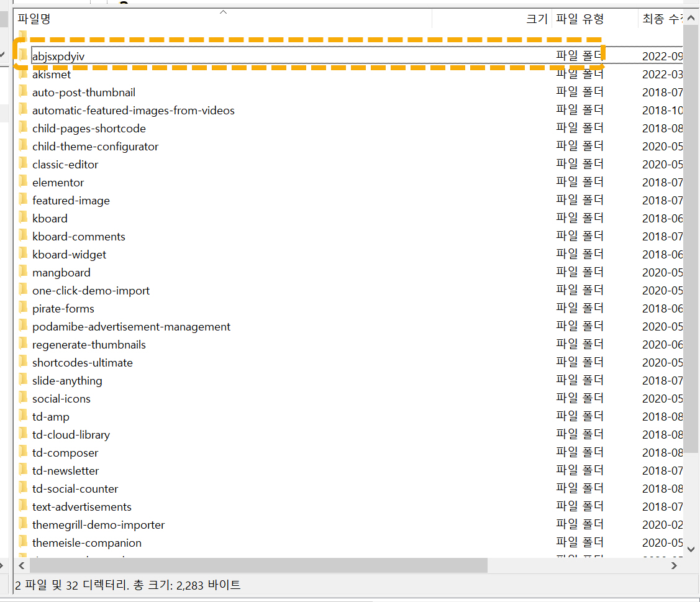Click the auto-post-thumbnail folder icon
The image size is (700, 602).
tap(23, 91)
